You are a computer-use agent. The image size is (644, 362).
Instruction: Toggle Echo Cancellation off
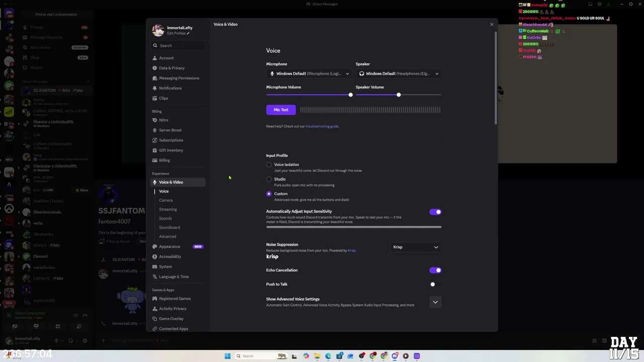click(x=435, y=270)
